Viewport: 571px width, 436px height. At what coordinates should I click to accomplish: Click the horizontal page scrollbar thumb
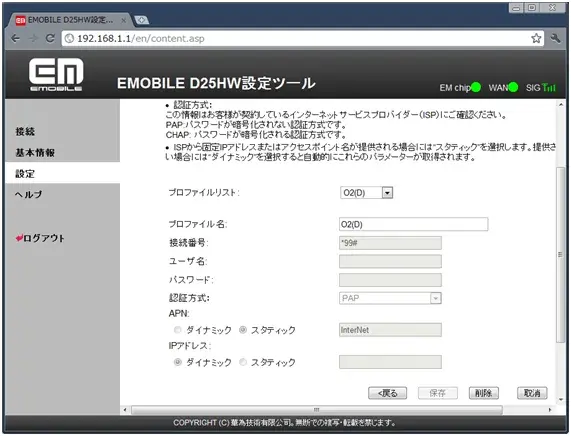click(x=317, y=410)
